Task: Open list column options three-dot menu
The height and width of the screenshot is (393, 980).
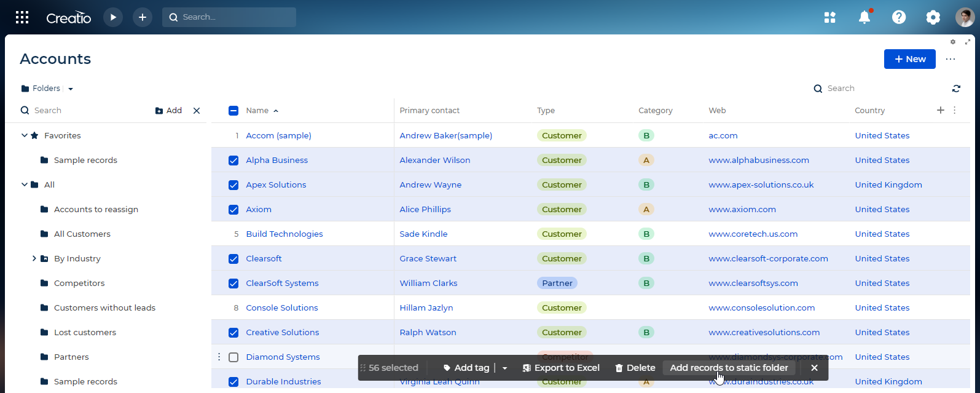Action: 955,110
